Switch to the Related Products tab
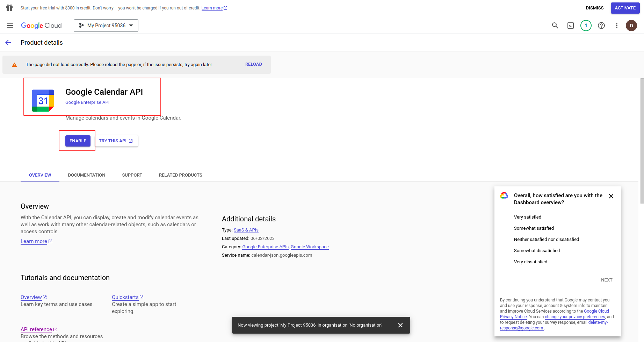Image resolution: width=644 pixels, height=342 pixels. click(x=181, y=175)
